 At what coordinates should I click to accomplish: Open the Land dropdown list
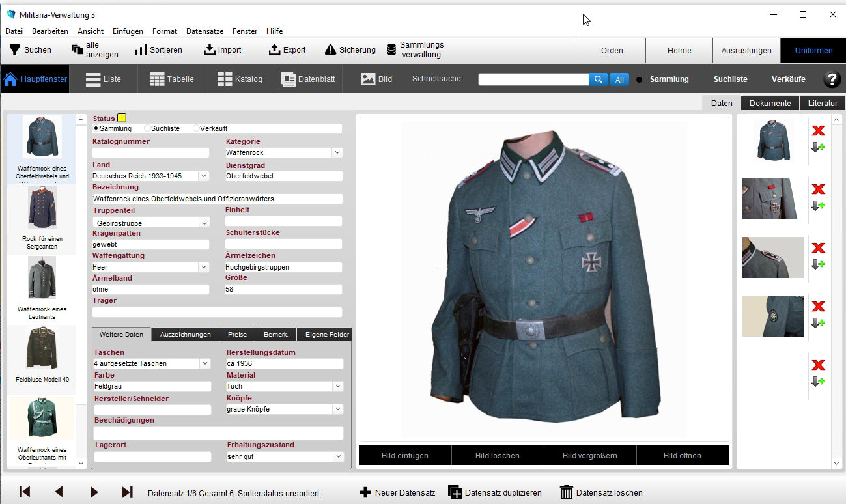(x=204, y=176)
